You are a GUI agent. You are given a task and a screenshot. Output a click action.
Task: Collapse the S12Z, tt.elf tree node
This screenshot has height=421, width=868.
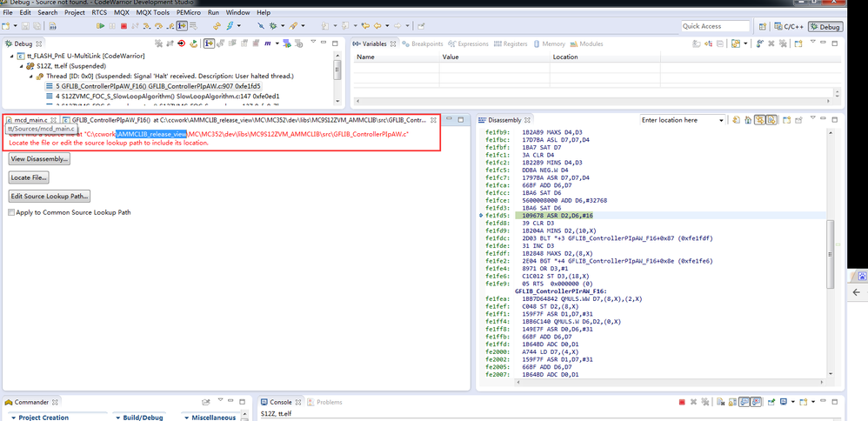21,65
